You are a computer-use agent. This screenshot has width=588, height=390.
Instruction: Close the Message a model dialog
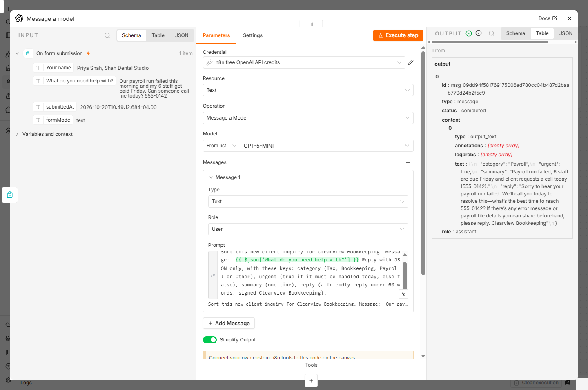pyautogui.click(x=570, y=18)
